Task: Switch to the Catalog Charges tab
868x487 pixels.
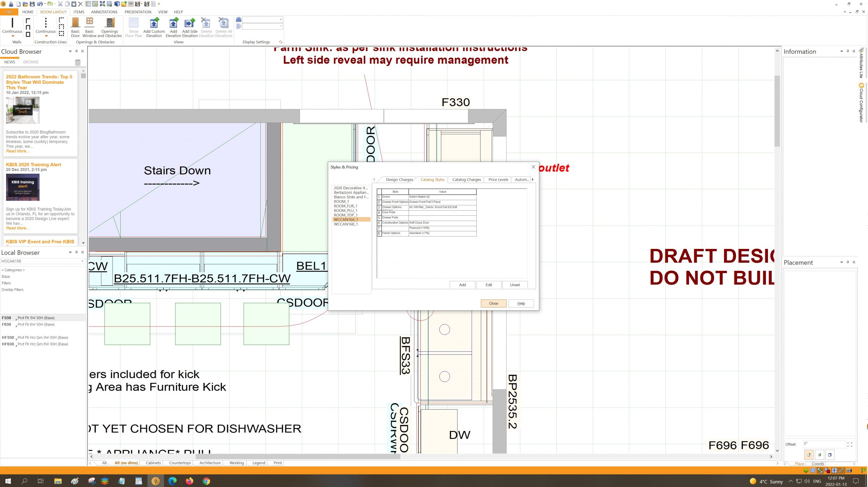Action: tap(466, 180)
